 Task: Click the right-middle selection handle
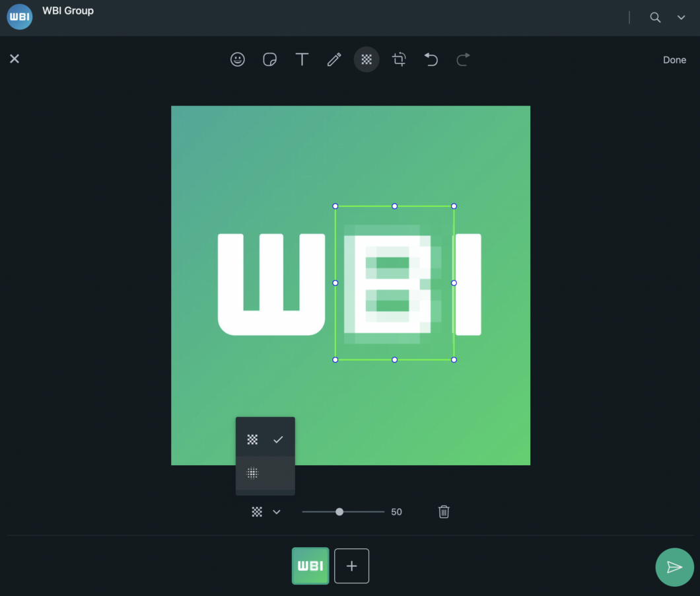pos(454,283)
